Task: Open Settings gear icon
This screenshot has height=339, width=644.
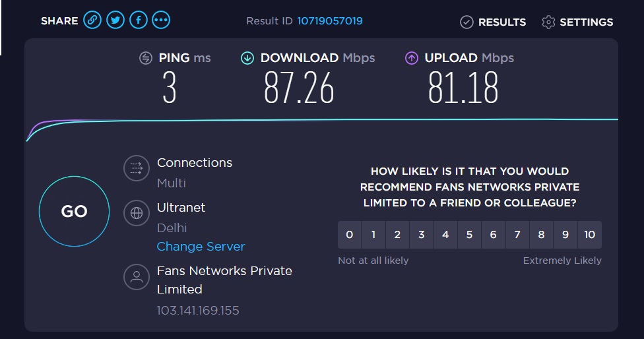Action: pyautogui.click(x=548, y=22)
